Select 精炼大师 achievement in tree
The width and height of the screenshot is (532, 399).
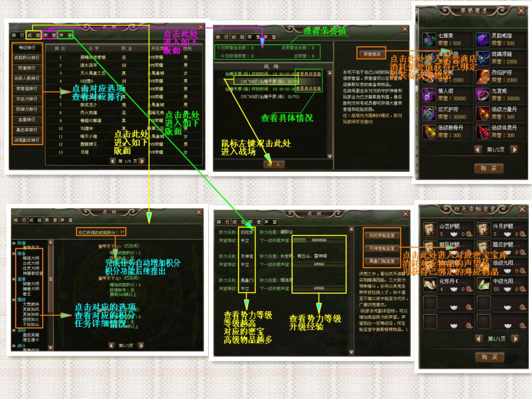[x=31, y=258]
